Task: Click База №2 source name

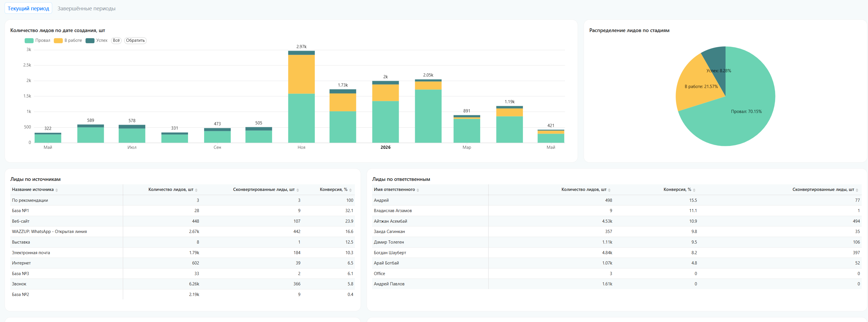Action: pyautogui.click(x=21, y=295)
